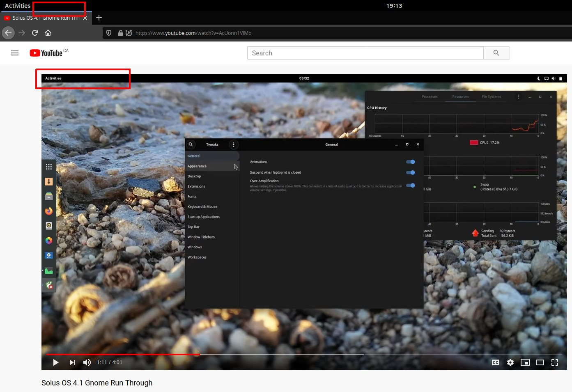Focus the YouTube search field
572x392 pixels.
365,53
